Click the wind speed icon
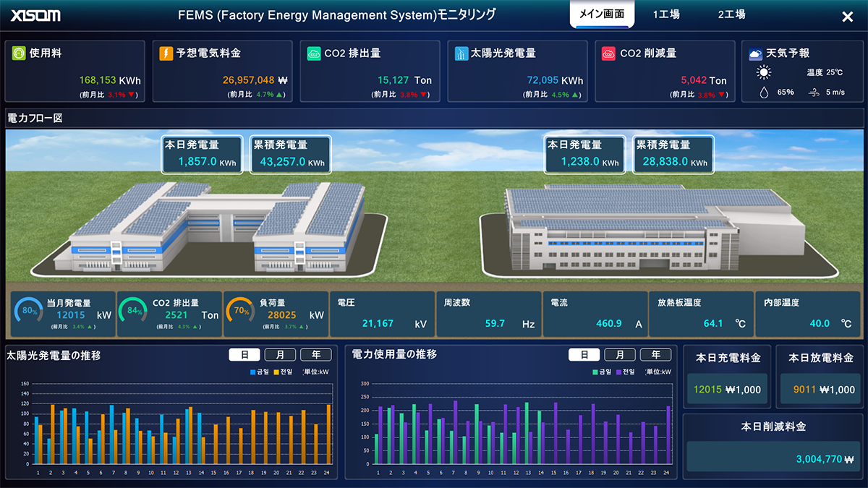The height and width of the screenshot is (488, 868). click(x=814, y=92)
